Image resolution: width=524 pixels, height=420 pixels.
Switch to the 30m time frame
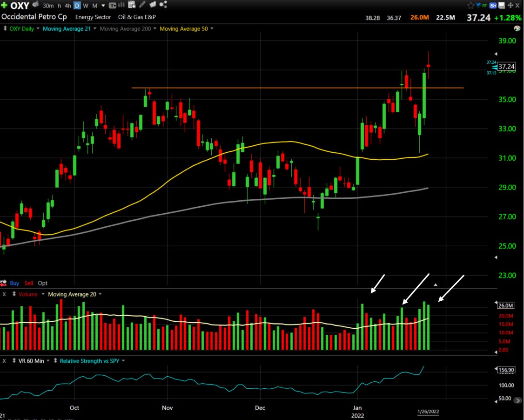pos(48,6)
